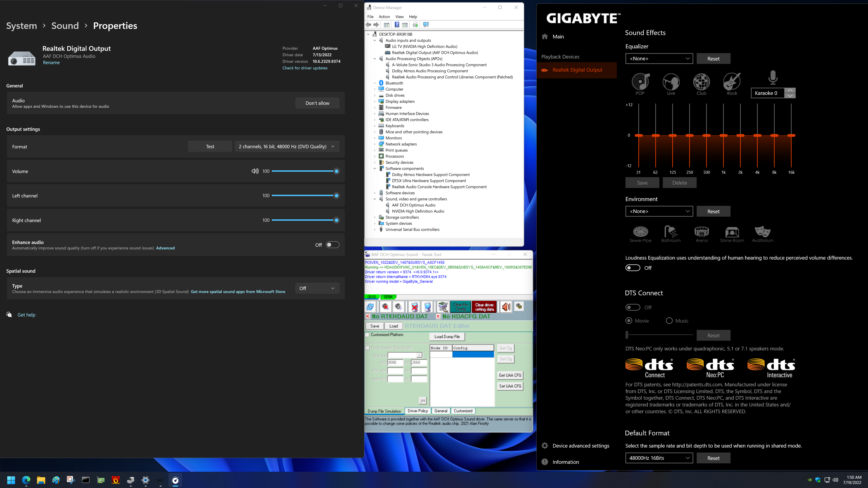Select the Music radio button
The image size is (868, 488).
click(669, 321)
